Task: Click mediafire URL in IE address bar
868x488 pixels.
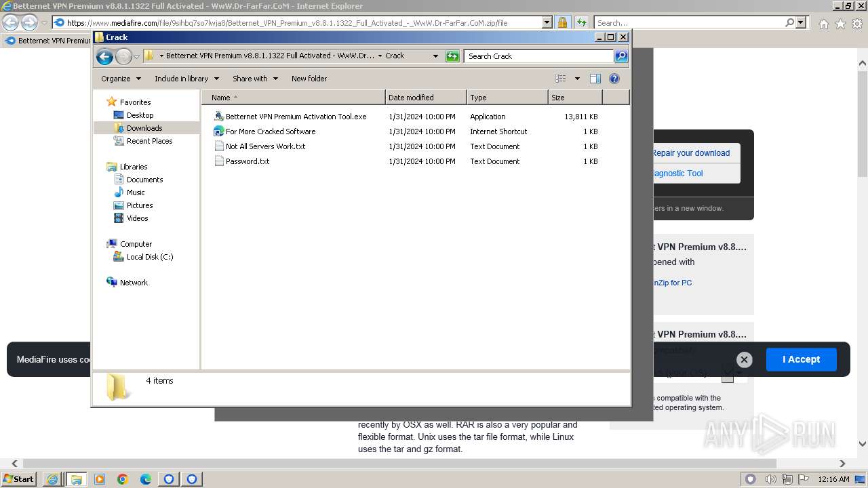Action: [x=287, y=22]
